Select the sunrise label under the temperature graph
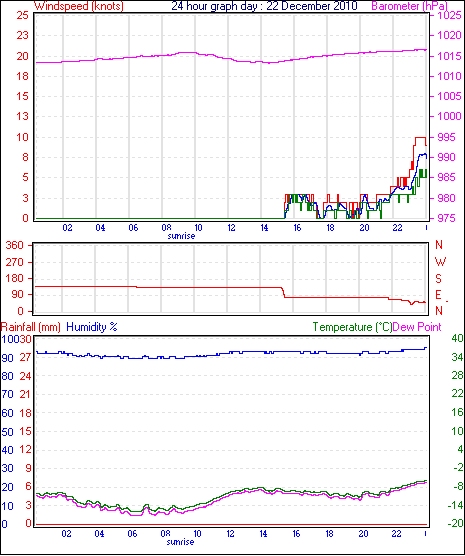 click(x=181, y=542)
